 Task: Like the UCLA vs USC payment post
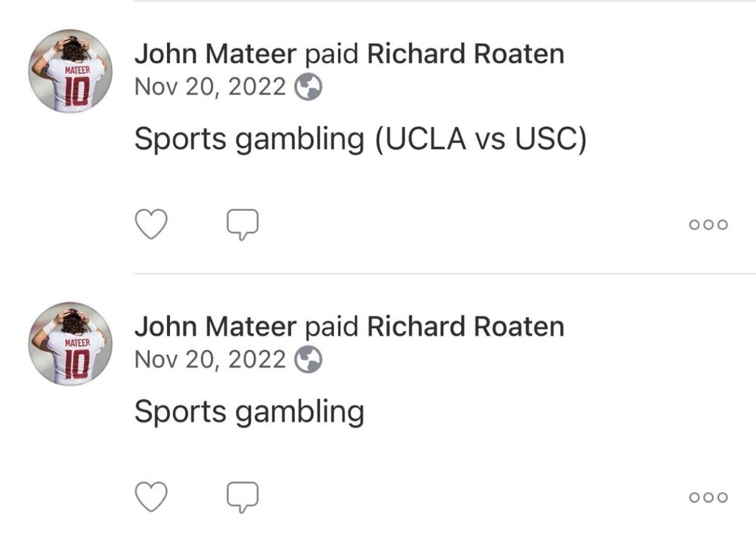pos(150,224)
